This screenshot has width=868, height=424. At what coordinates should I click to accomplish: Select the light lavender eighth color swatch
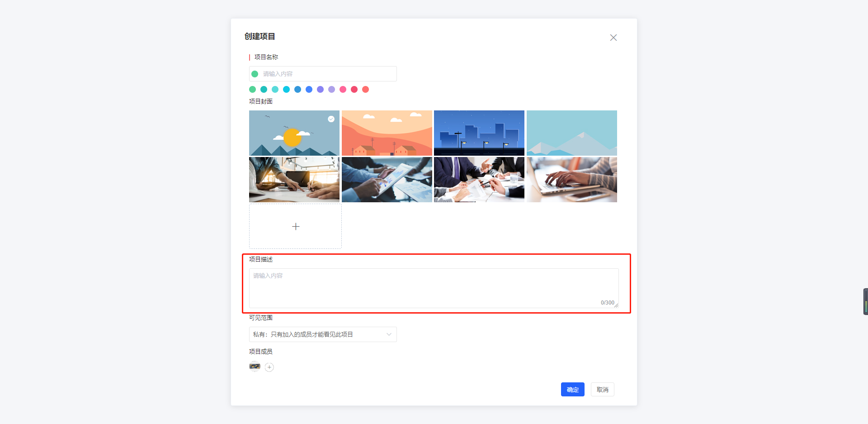[332, 90]
